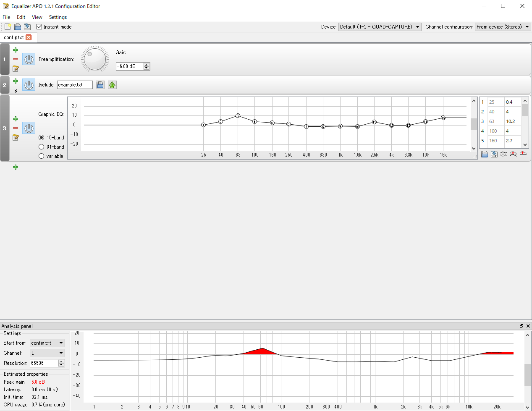The height and width of the screenshot is (411, 532).
Task: Open the analysis Channel dropdown
Action: 47,353
